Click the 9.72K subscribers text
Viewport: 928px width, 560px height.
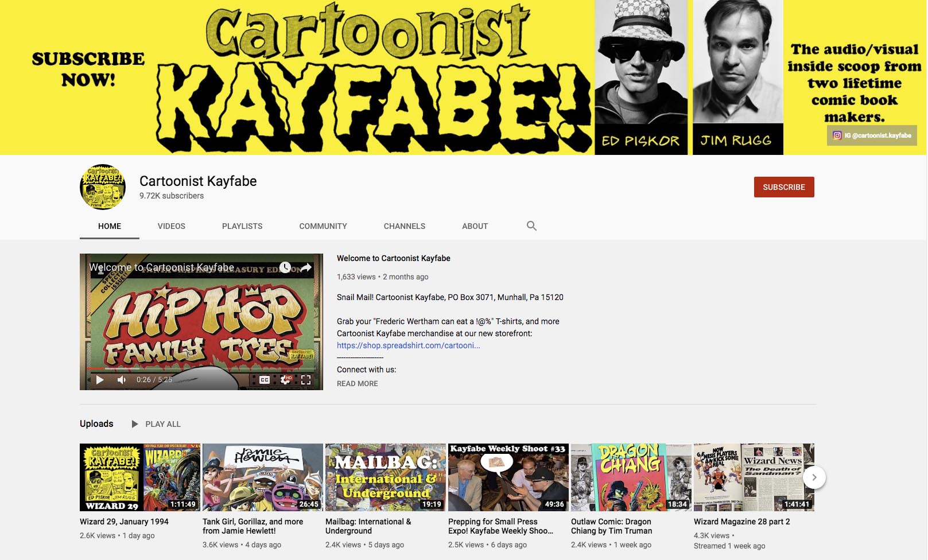(172, 196)
